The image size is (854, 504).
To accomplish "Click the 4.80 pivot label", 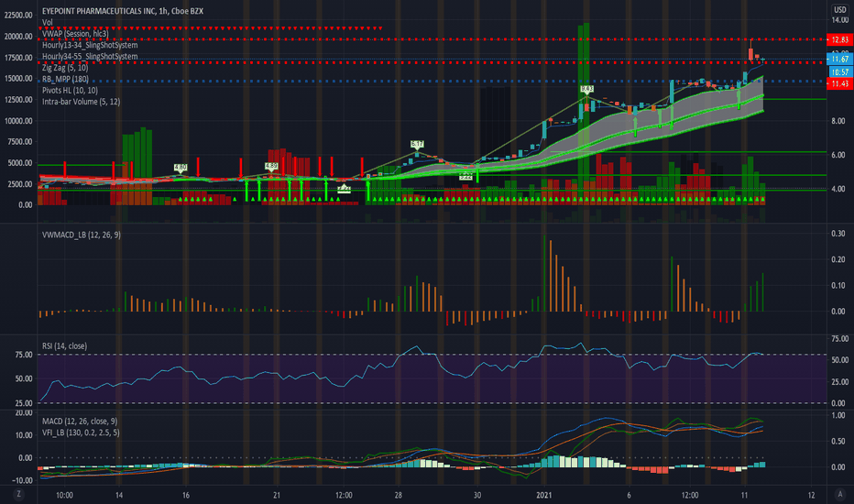I will (x=181, y=168).
